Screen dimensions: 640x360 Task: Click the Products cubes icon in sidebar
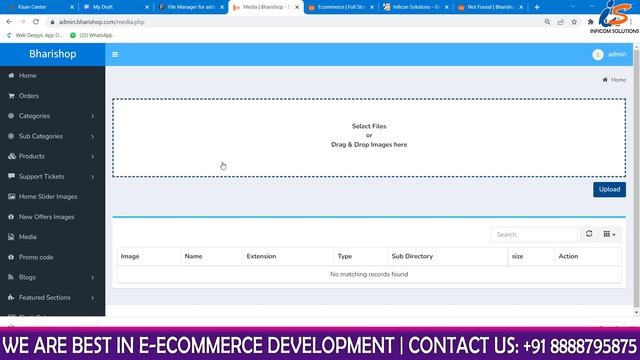(x=11, y=156)
